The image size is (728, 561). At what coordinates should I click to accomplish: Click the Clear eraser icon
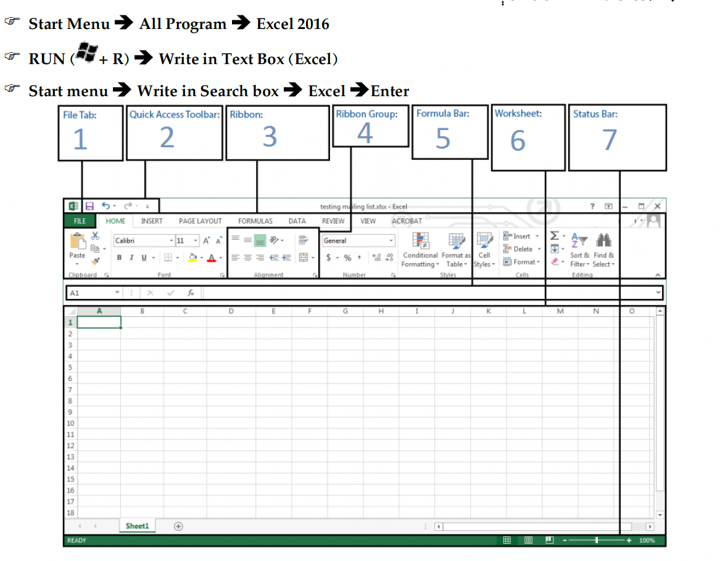tap(555, 262)
